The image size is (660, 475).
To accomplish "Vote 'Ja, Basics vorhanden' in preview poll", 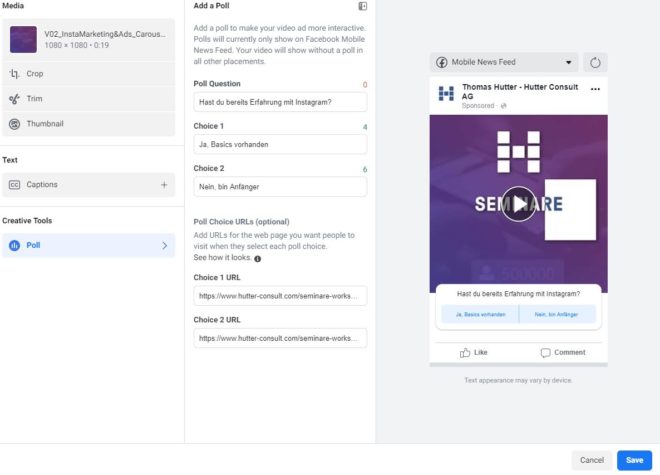I will [480, 314].
